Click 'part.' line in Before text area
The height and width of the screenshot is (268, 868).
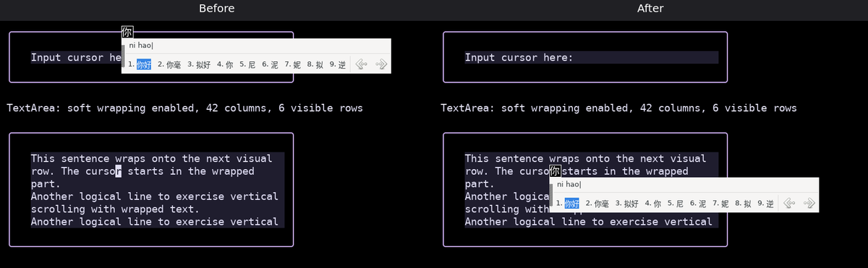pos(46,183)
